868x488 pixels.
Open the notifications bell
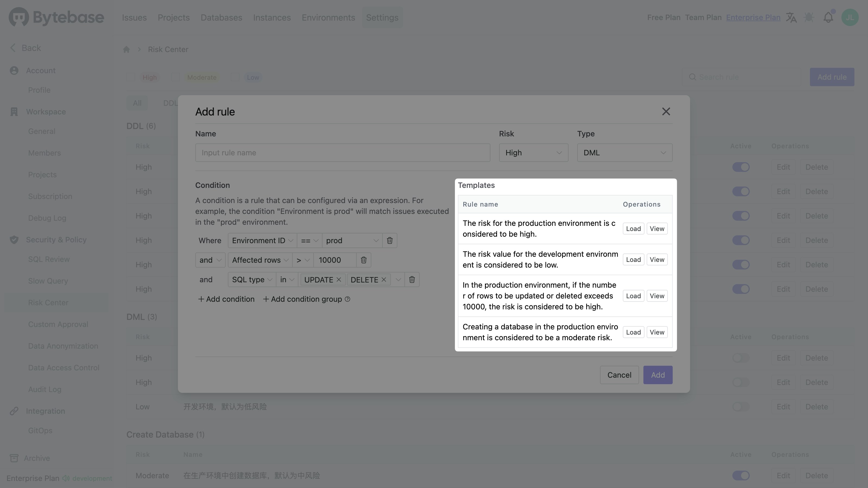point(828,18)
